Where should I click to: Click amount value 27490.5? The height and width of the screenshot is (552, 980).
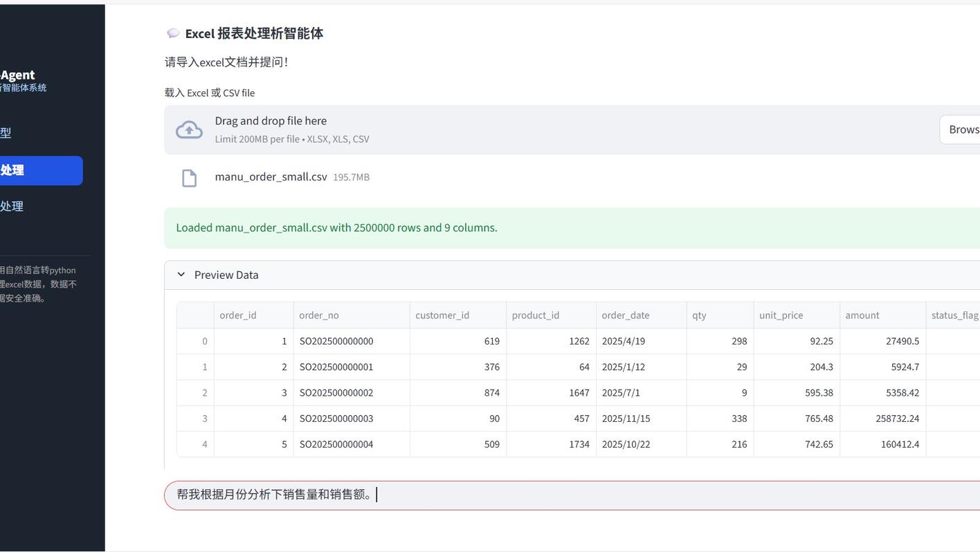[x=882, y=341]
